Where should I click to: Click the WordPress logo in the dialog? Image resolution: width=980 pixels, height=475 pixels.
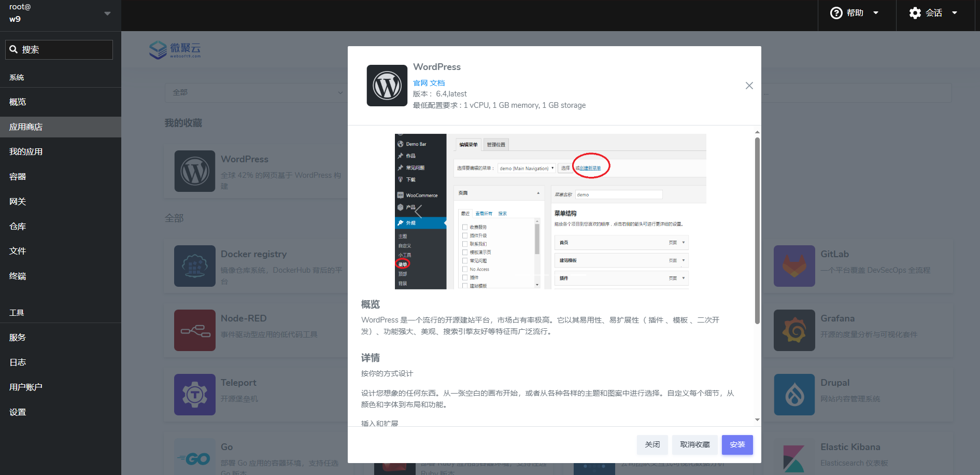point(387,86)
